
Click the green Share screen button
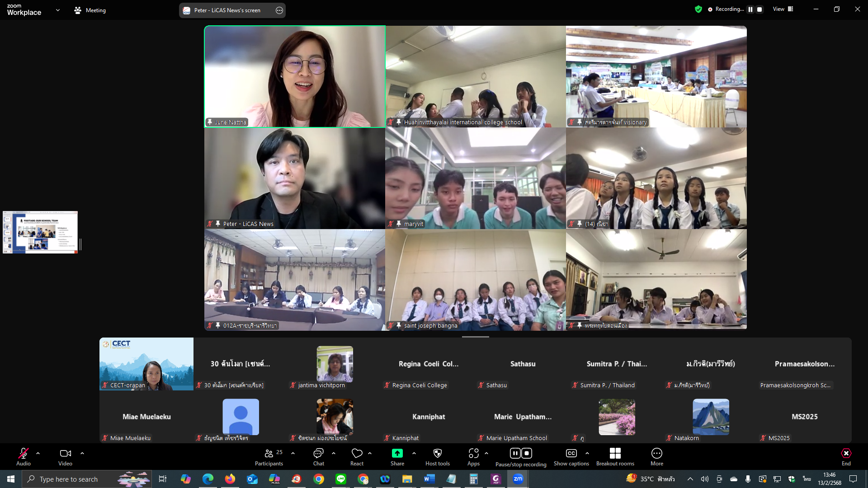point(397,454)
